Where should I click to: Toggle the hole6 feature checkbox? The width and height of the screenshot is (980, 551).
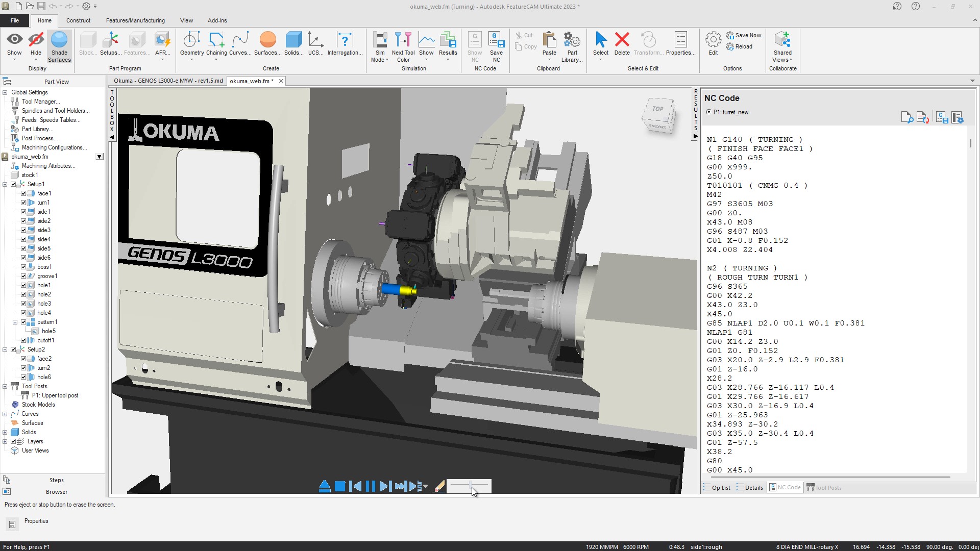tap(23, 377)
